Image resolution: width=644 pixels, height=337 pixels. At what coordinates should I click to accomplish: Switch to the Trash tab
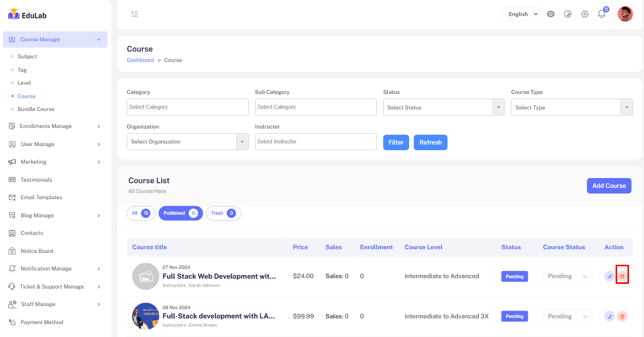point(223,213)
